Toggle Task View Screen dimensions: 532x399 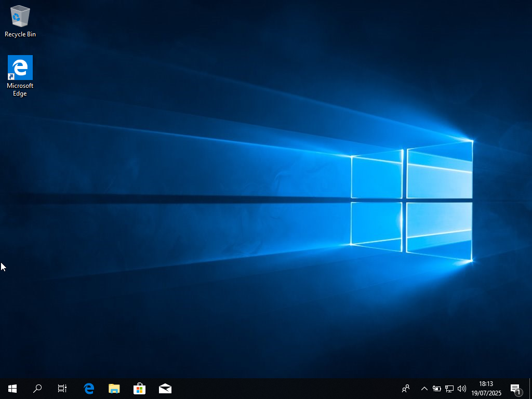click(62, 388)
